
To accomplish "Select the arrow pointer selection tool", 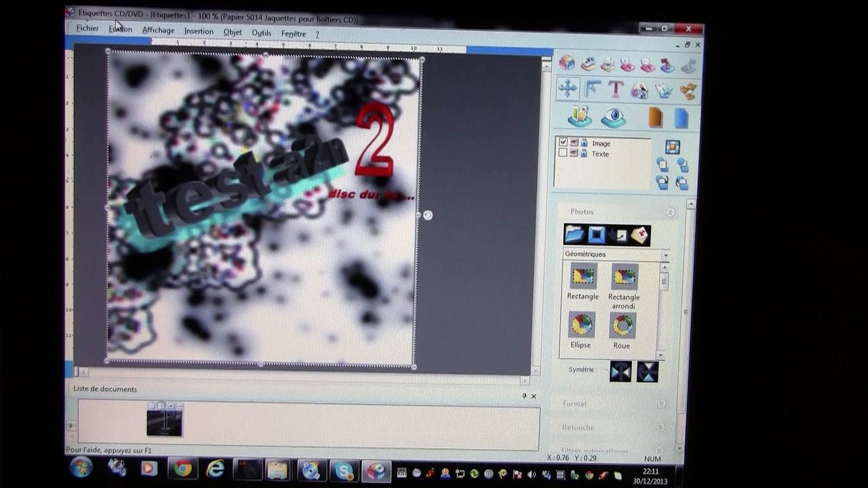I will pyautogui.click(x=593, y=89).
